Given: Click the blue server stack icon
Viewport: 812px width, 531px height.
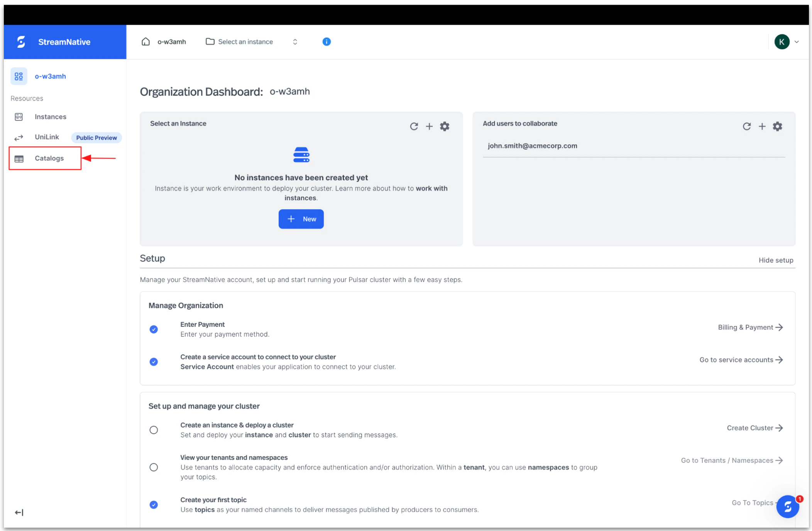Looking at the screenshot, I should point(301,155).
